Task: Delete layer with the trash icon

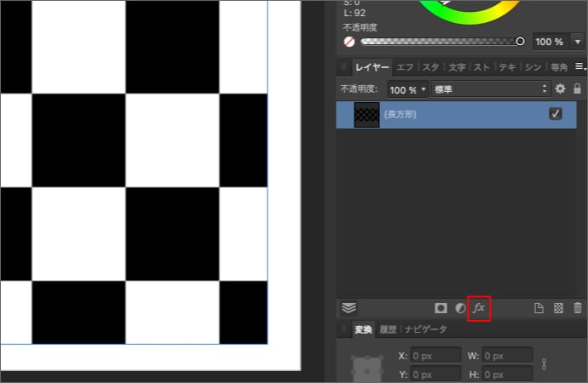Action: 578,307
